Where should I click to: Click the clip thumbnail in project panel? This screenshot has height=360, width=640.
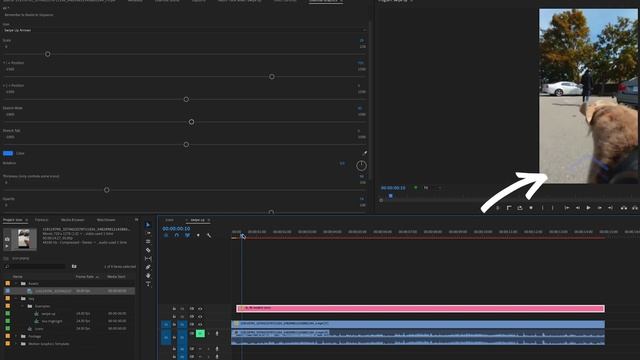click(x=24, y=239)
